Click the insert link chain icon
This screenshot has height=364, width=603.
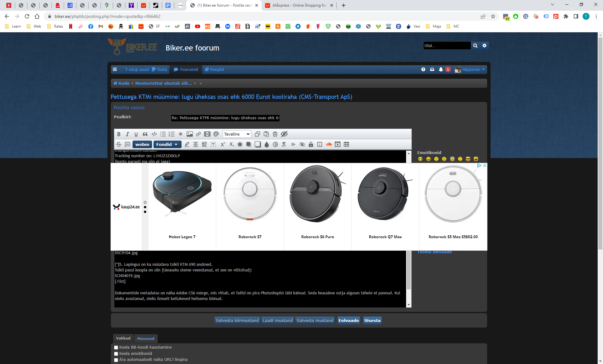[198, 134]
